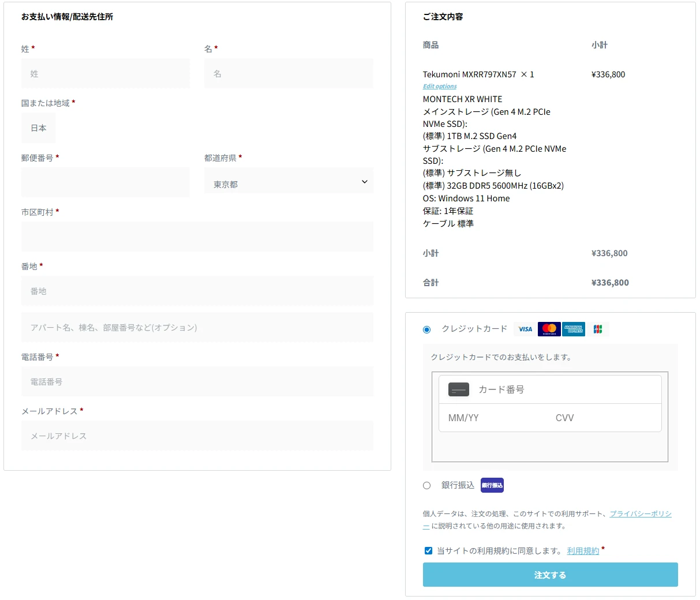The width and height of the screenshot is (700, 600).
Task: Focus the 郵便番号 postal code field
Action: [106, 182]
